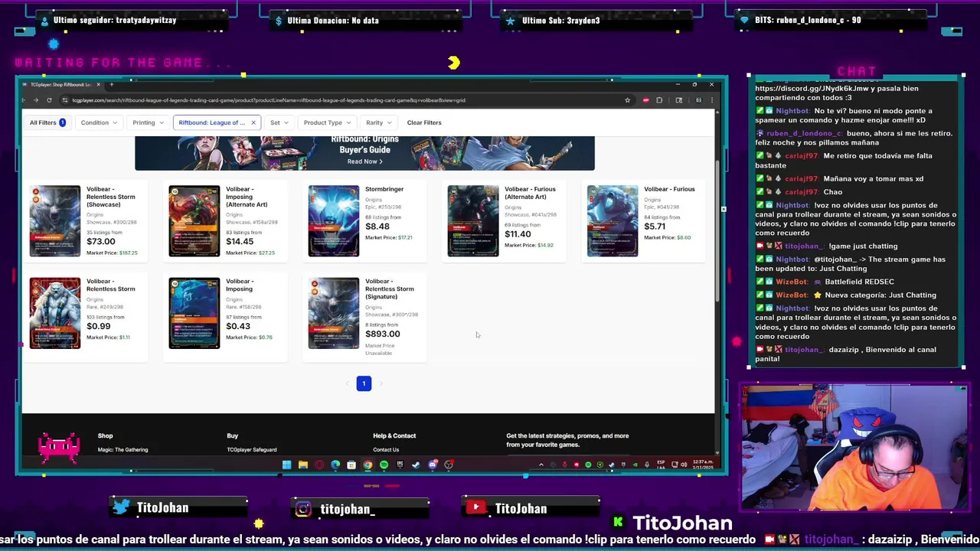Screen dimensions: 980x551
Task: Open the All Filters panel
Action: coord(47,122)
